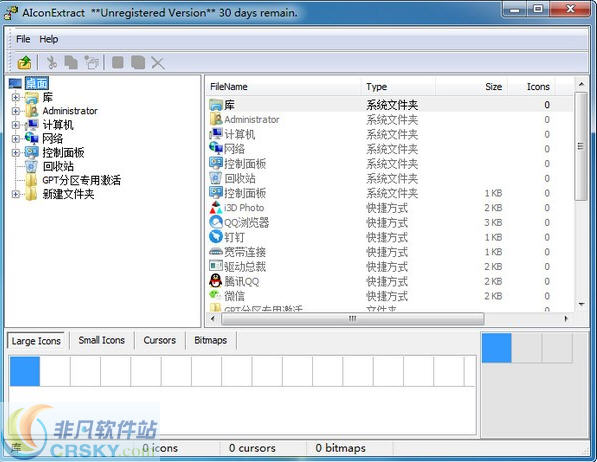Select 腾讯QQ penguin icon in file list
The height and width of the screenshot is (462, 597).
click(215, 281)
